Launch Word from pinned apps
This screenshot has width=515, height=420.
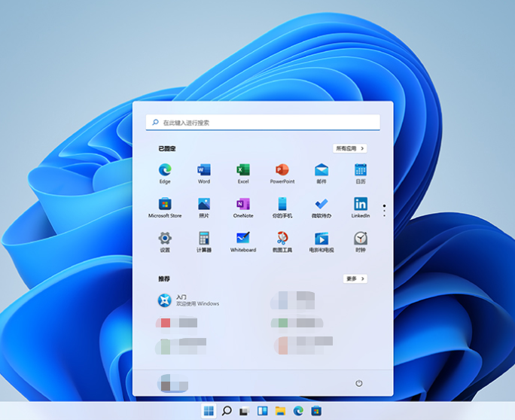204,173
